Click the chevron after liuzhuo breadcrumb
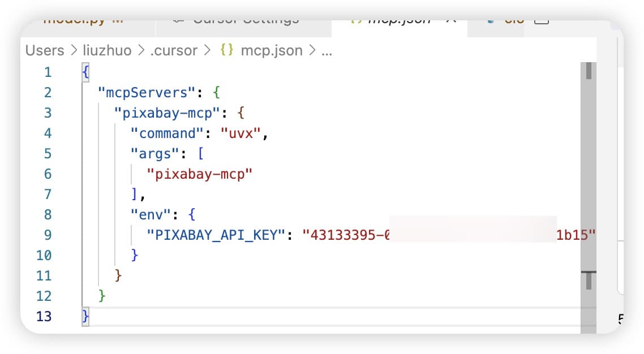 click(x=141, y=50)
